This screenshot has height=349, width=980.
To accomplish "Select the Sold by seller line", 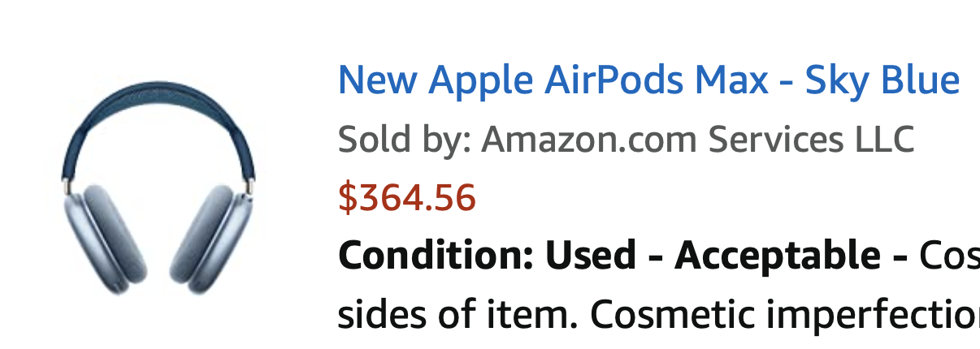I will pyautogui.click(x=626, y=140).
